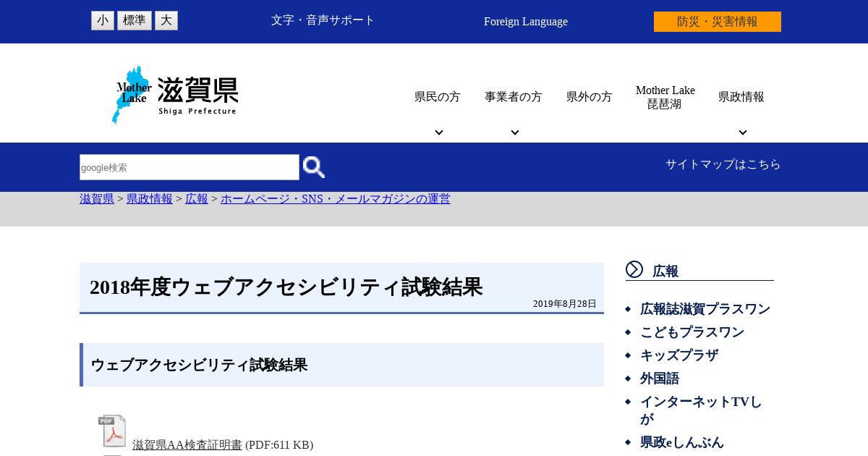868x456 pixels.
Task: Open the 文字・音声サポート link
Action: pyautogui.click(x=323, y=20)
